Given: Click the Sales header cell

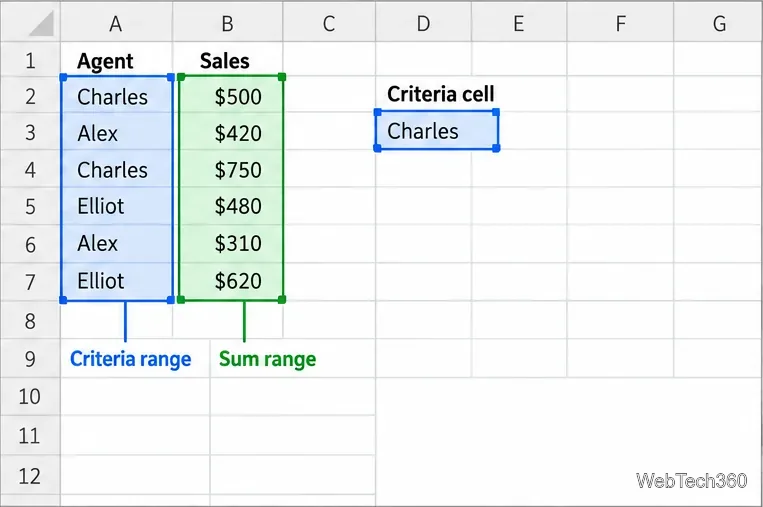Looking at the screenshot, I should [x=227, y=60].
